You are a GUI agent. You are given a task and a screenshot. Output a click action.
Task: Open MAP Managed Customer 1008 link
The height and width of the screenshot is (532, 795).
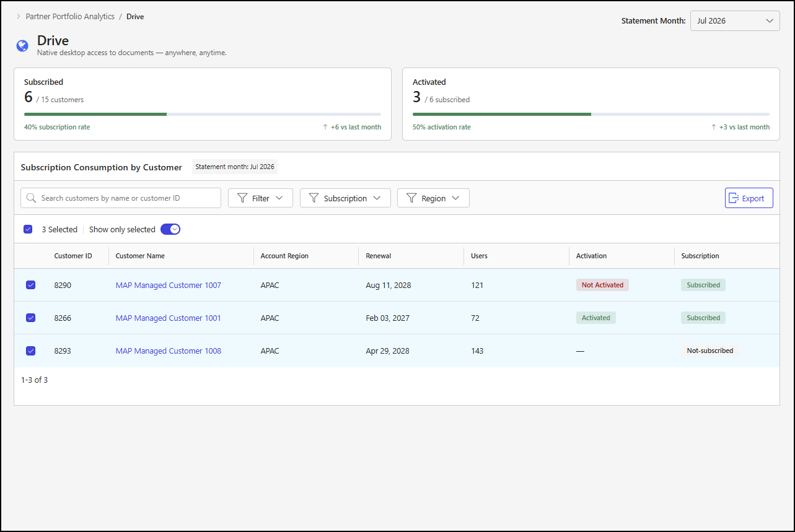[x=169, y=351]
